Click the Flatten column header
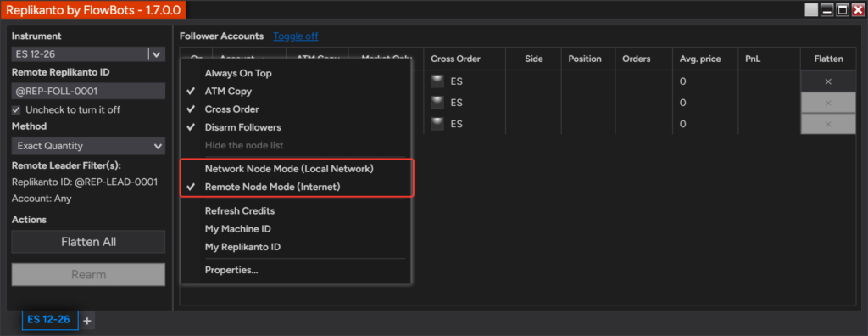Screen dimensions: 868x336 point(828,59)
